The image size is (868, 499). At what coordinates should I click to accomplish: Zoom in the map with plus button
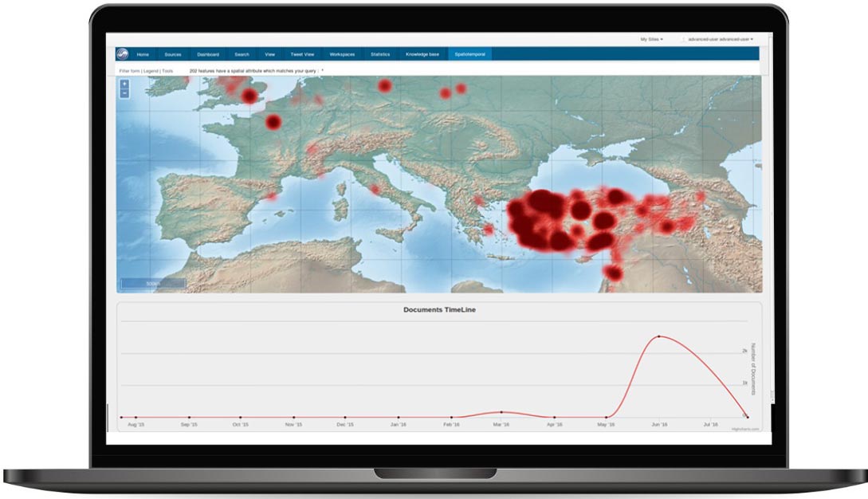coord(124,84)
